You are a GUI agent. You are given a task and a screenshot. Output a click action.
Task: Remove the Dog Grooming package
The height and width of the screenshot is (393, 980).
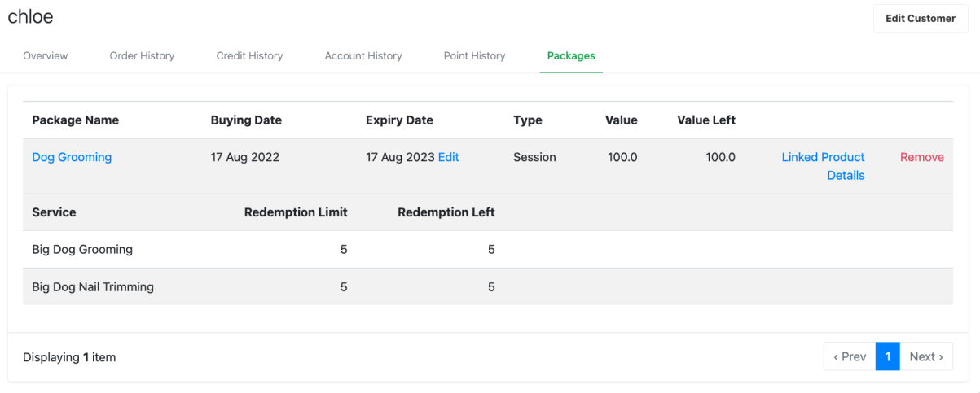pyautogui.click(x=922, y=157)
